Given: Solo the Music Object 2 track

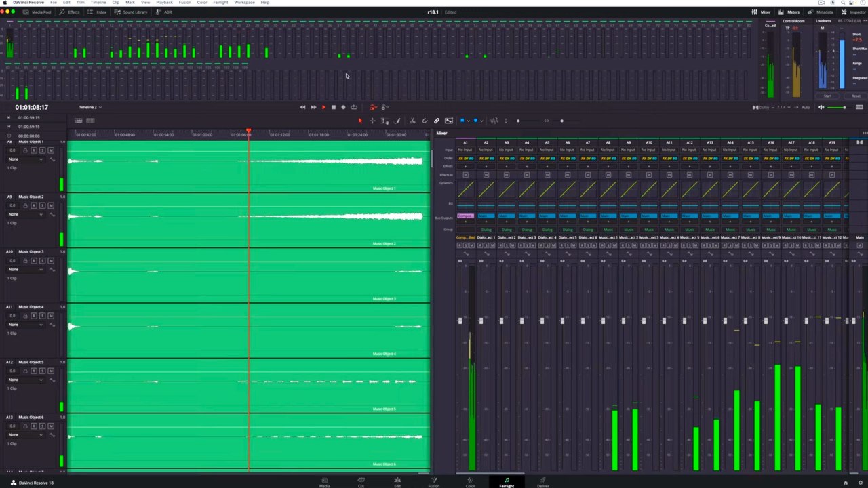Looking at the screenshot, I should 43,205.
